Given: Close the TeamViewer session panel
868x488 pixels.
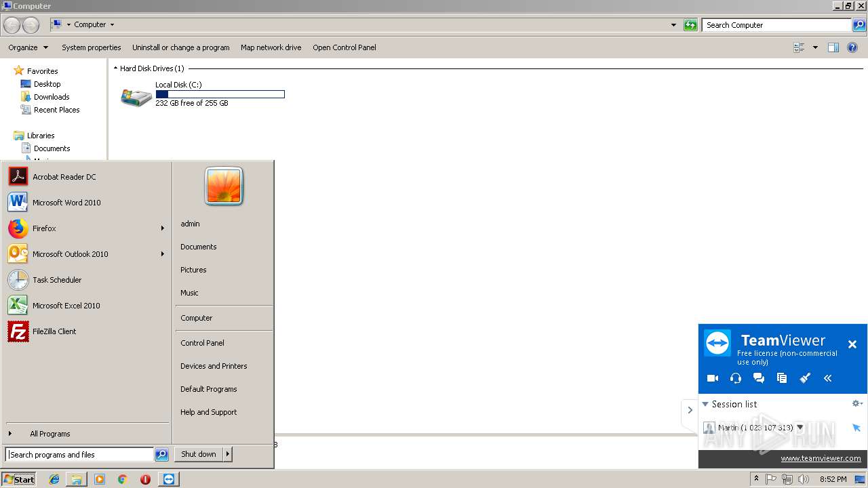Looking at the screenshot, I should pos(852,344).
